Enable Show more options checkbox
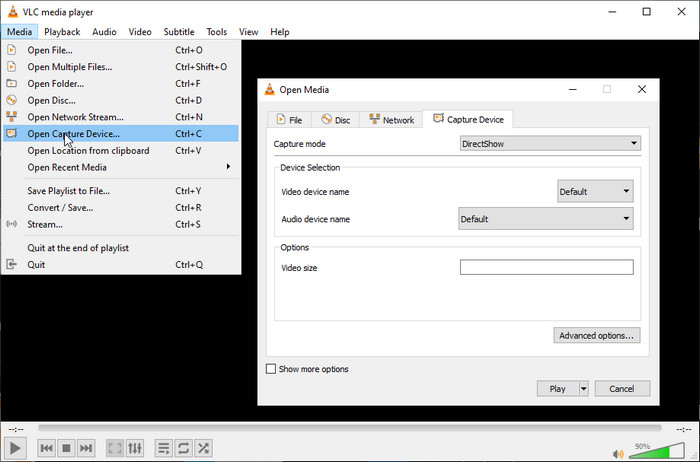This screenshot has height=462, width=700. (x=271, y=369)
